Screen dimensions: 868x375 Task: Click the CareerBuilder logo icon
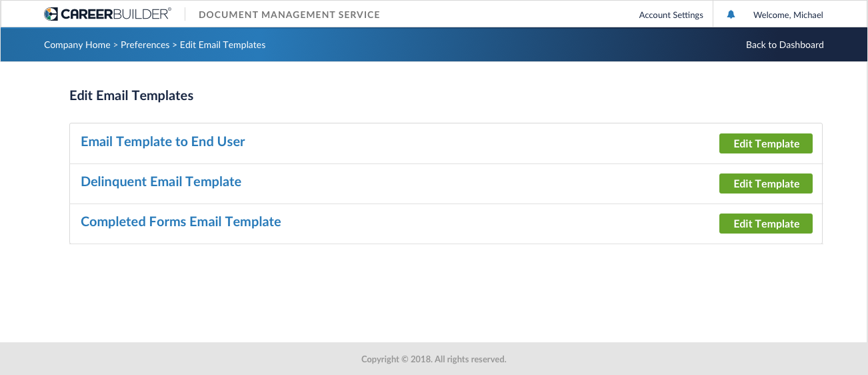(51, 14)
